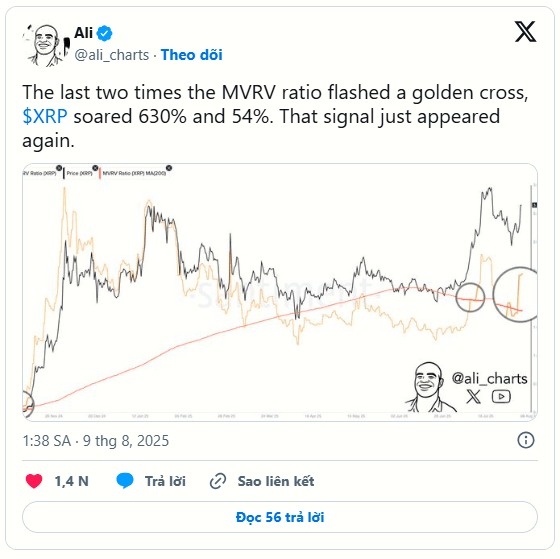Open the @ali_charts handle
The height and width of the screenshot is (559, 560).
point(111,55)
